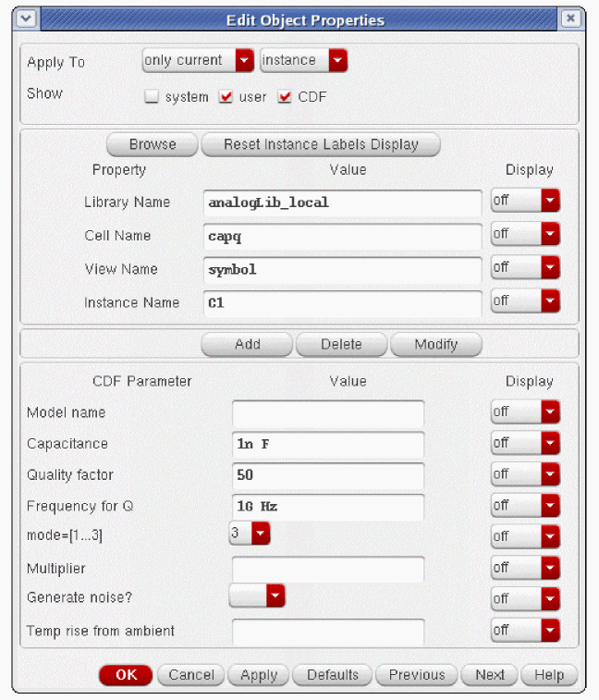The image size is (599, 700).
Task: Click the Next button
Action: pyautogui.click(x=489, y=675)
